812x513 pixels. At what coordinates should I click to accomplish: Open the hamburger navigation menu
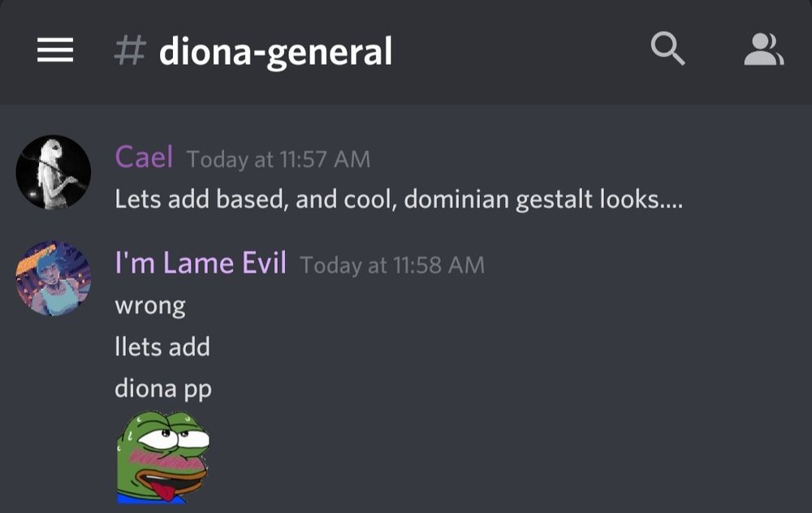coord(55,50)
